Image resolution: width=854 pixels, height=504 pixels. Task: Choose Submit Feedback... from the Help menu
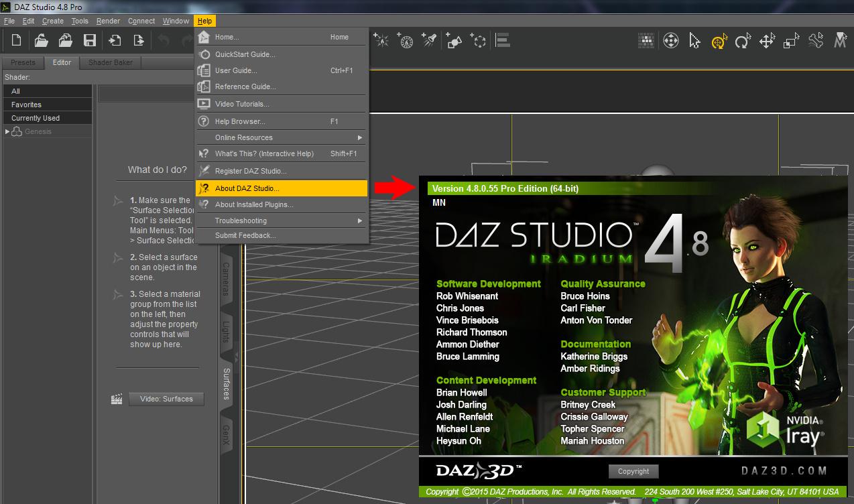point(282,235)
